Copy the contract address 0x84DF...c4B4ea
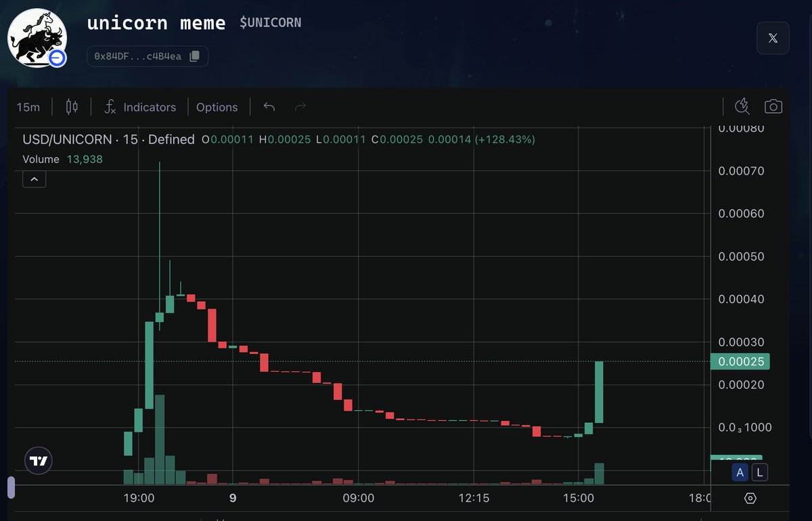 (194, 56)
